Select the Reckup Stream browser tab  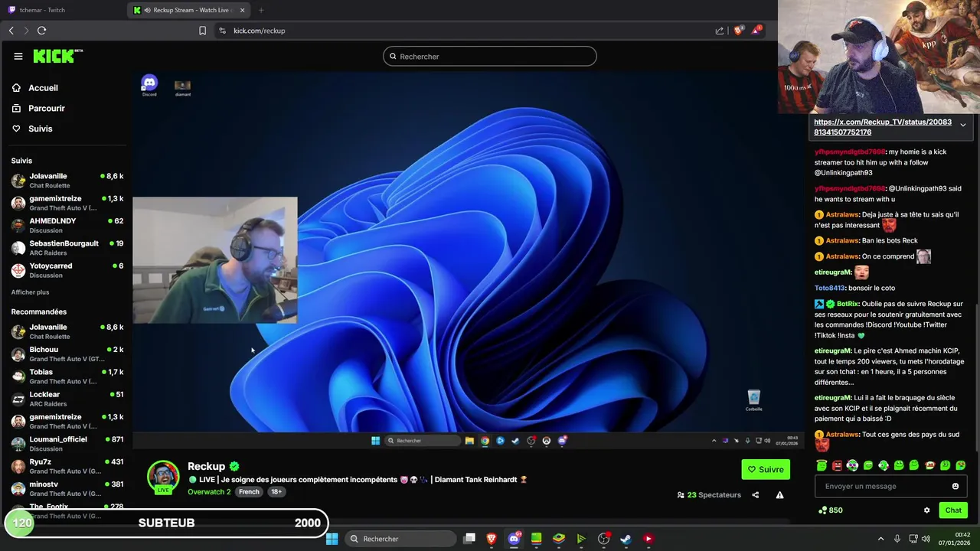pyautogui.click(x=191, y=10)
